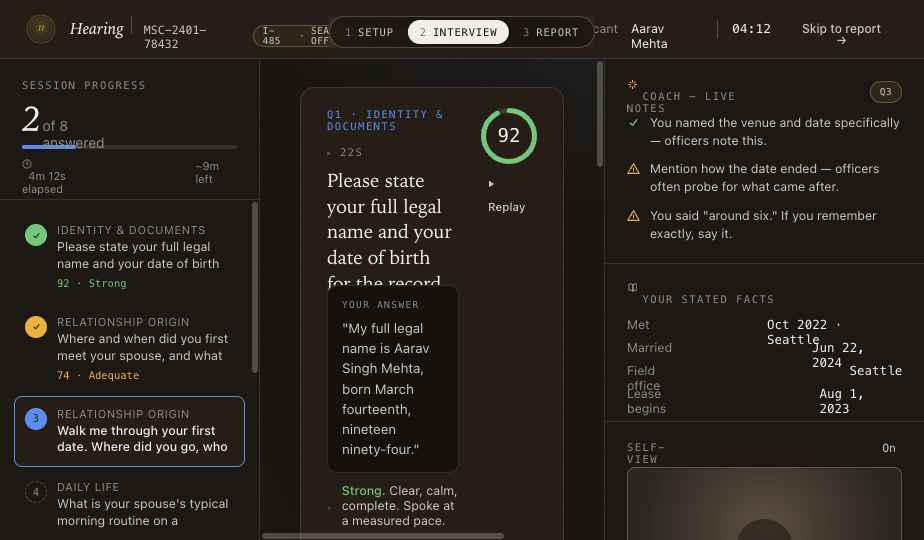924x540 pixels.
Task: Click the number 4 circle badge
Action: point(36,492)
